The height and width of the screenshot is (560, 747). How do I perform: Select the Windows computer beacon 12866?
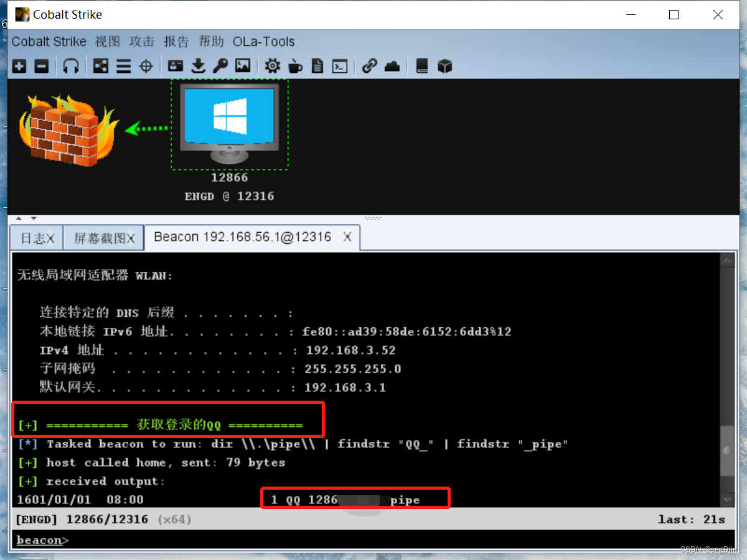230,124
